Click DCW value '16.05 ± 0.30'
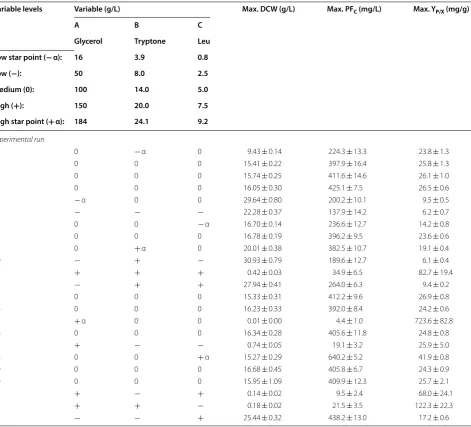The width and height of the screenshot is (471, 427). coord(262,188)
